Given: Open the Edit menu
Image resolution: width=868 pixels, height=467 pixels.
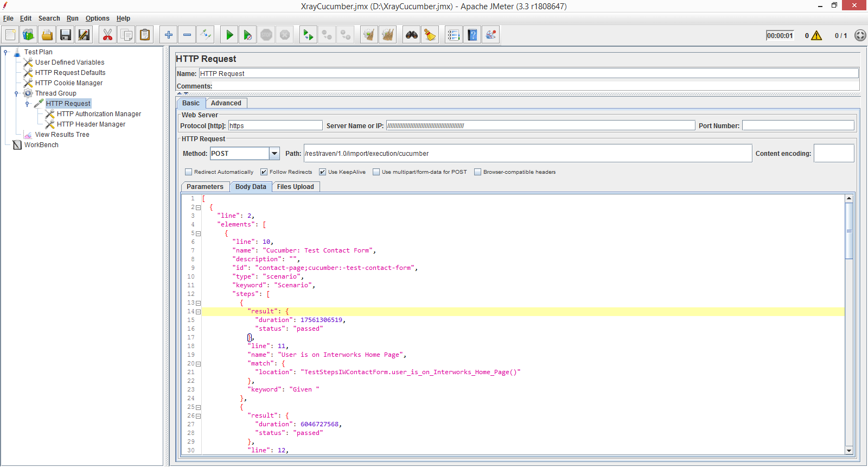Looking at the screenshot, I should [26, 18].
